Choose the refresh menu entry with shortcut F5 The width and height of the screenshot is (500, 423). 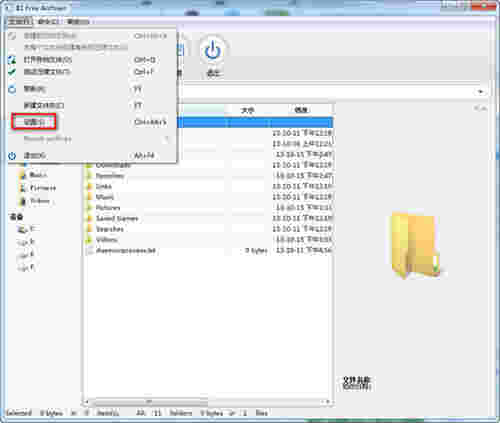[92, 89]
